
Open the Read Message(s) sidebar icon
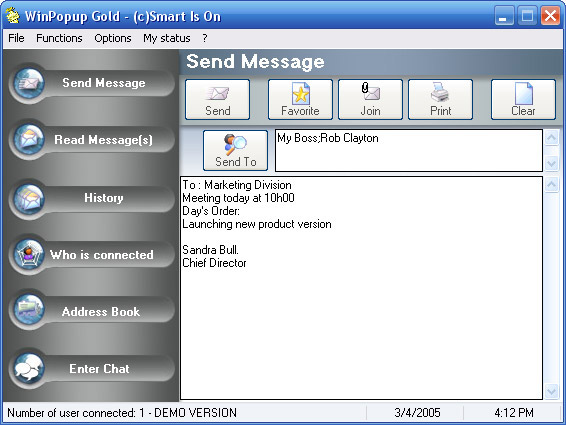pos(29,140)
